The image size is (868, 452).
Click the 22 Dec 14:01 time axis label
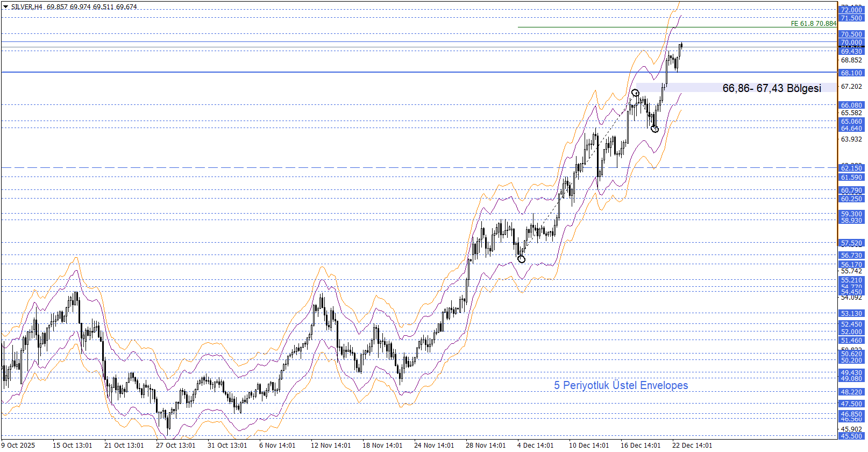tap(692, 445)
